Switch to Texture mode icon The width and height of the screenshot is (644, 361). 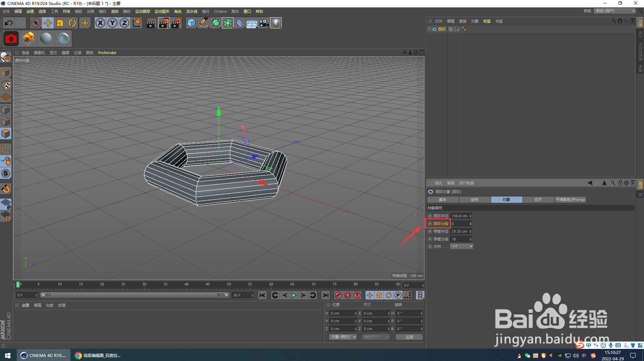click(6, 85)
